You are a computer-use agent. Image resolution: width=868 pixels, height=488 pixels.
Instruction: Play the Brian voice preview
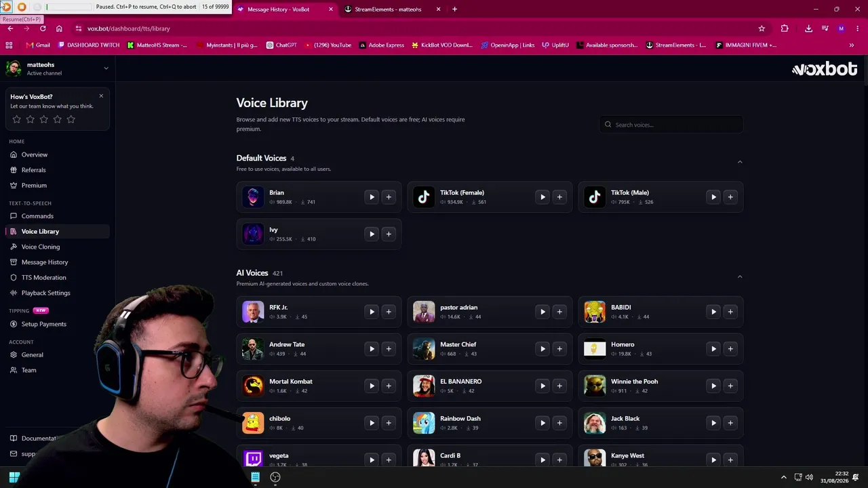(x=372, y=197)
